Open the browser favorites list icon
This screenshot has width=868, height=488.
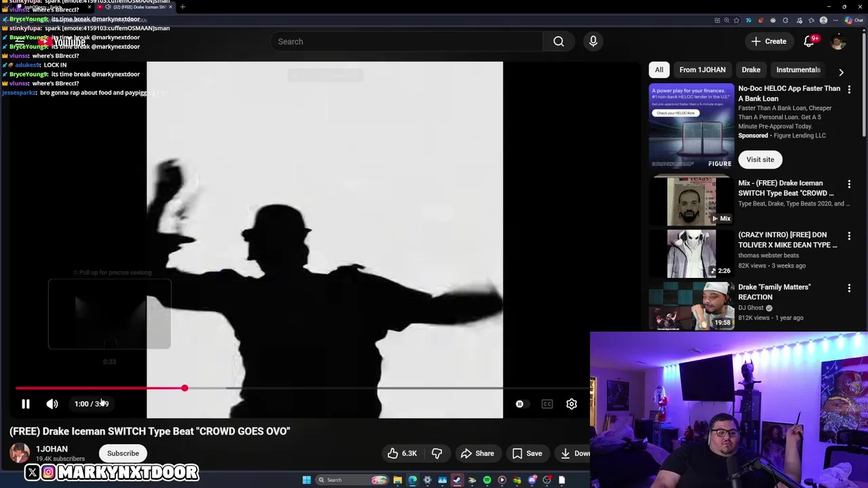coord(811,20)
